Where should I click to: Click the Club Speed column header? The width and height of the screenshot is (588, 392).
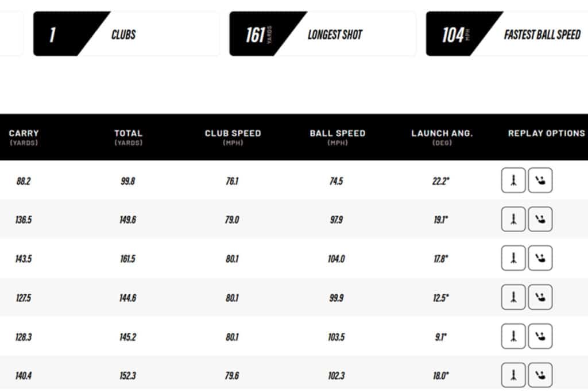pos(233,137)
